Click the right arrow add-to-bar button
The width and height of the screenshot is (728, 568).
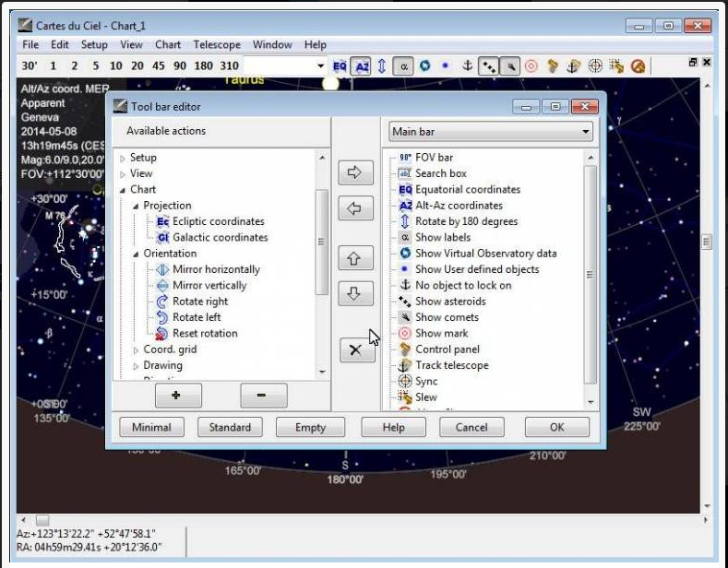point(355,172)
